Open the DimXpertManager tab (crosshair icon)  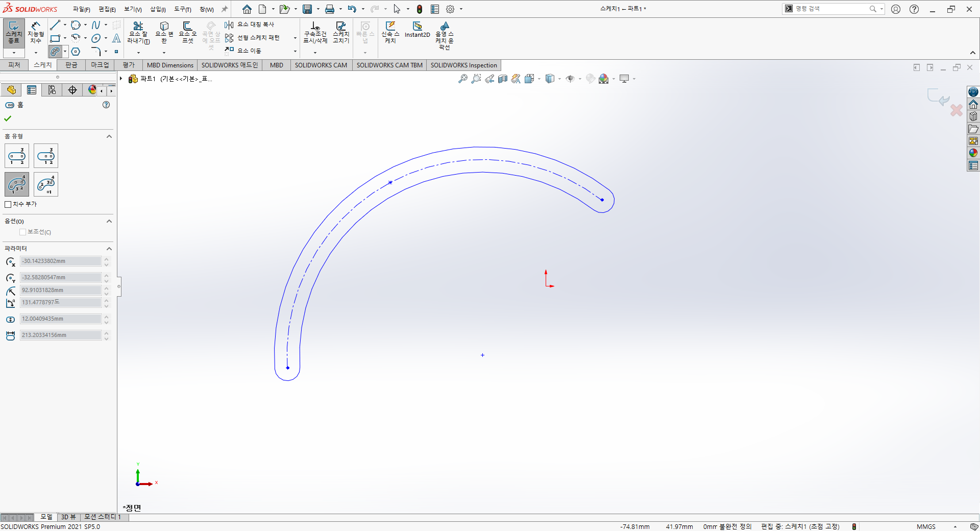72,90
